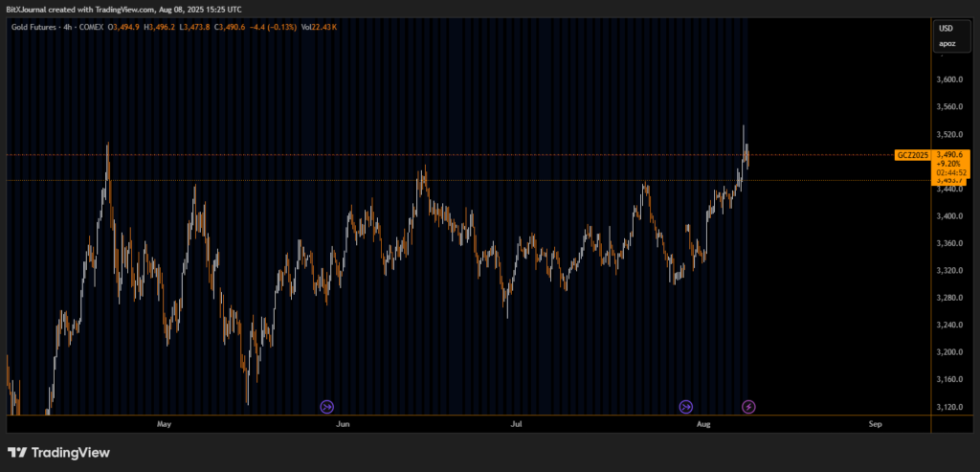Click the rollover icon above the Aug label
980x472 pixels.
685,406
